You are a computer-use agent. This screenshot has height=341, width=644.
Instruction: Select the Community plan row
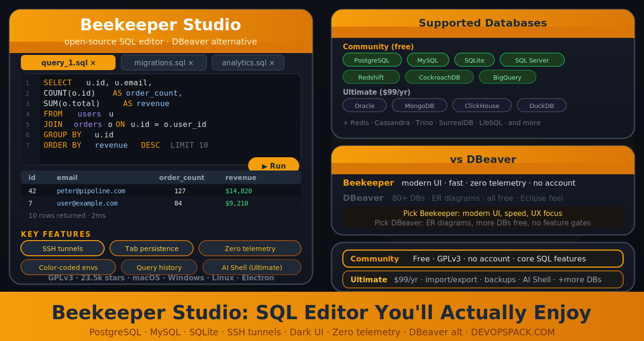click(483, 259)
